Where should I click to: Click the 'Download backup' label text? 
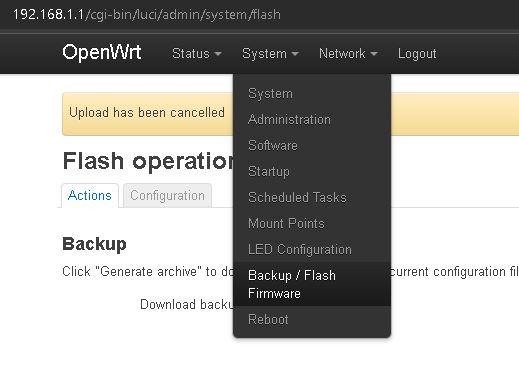click(x=187, y=305)
